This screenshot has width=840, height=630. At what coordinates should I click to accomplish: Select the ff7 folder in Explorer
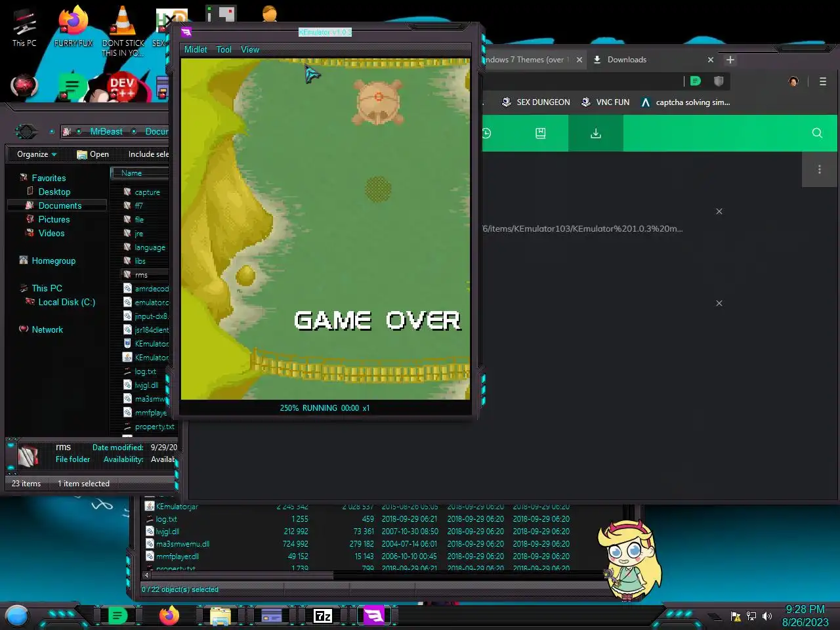pyautogui.click(x=138, y=205)
